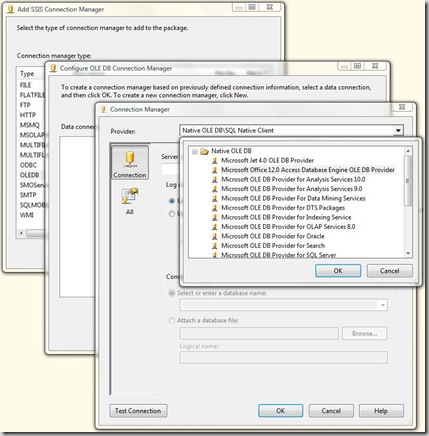Collapse the Native OLE DB folder node
The image size is (429, 436).
pyautogui.click(x=195, y=152)
